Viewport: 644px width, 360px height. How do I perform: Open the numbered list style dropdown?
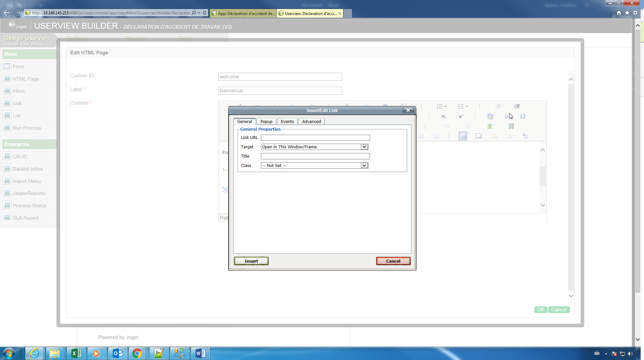point(467,107)
